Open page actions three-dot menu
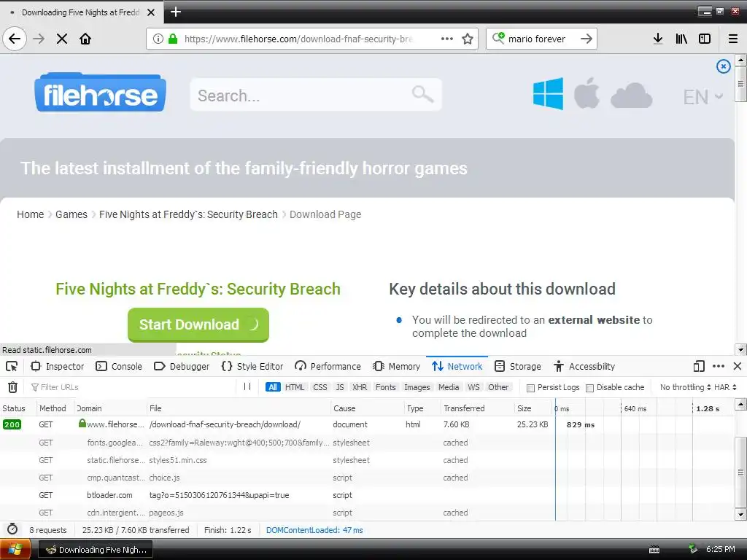 coord(447,39)
